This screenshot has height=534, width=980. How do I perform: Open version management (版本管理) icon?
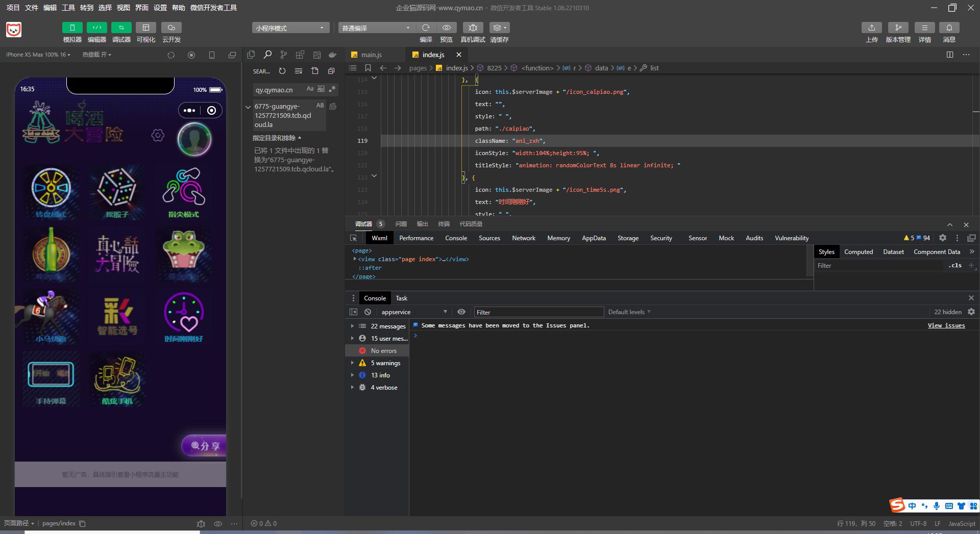point(898,28)
